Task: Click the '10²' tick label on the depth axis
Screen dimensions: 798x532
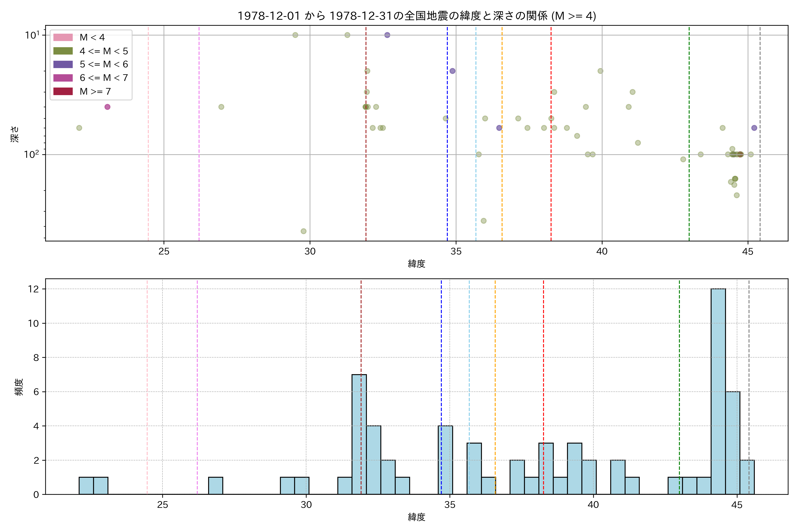Action: click(x=31, y=154)
